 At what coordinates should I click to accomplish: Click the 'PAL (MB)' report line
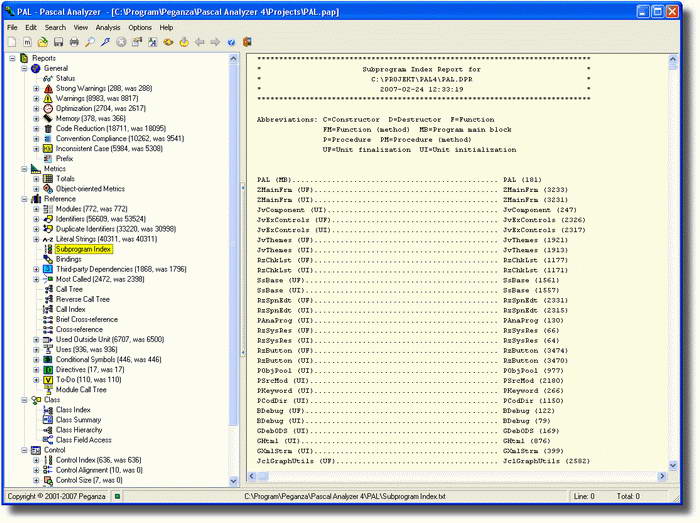coord(399,180)
